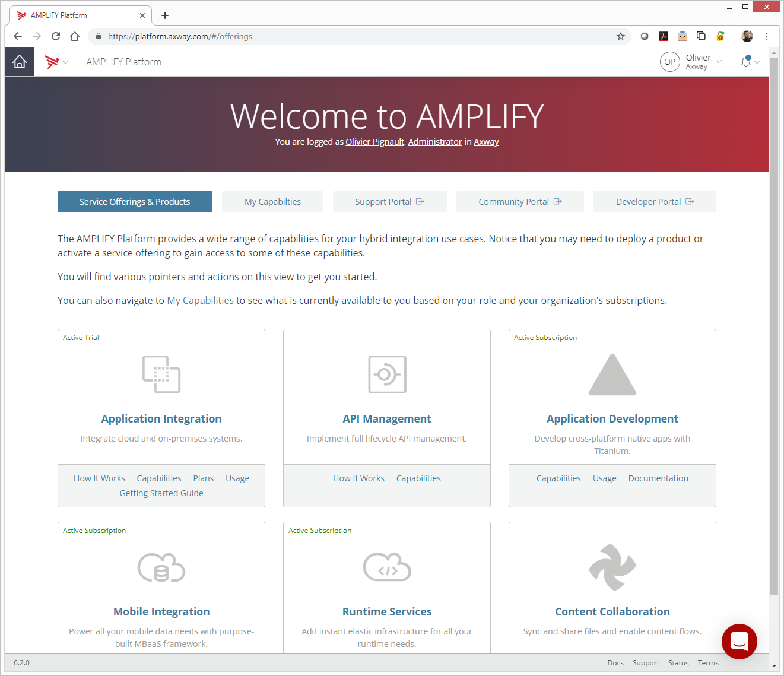Open the Developer Portal tab
784x676 pixels.
tap(655, 201)
